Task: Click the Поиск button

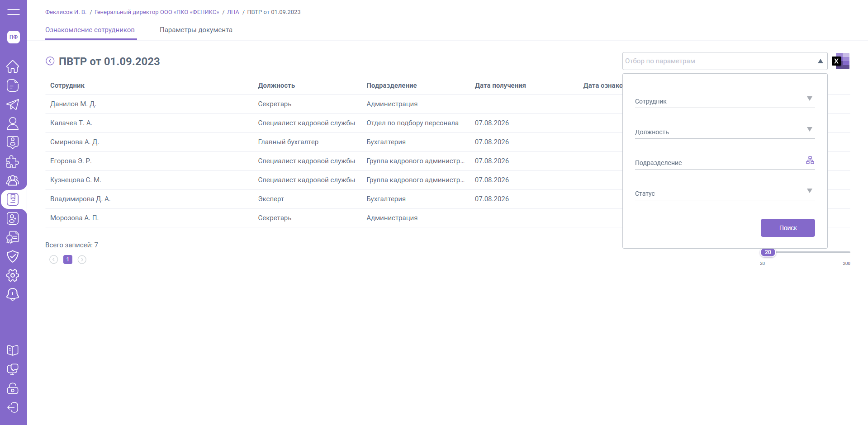Action: 787,228
